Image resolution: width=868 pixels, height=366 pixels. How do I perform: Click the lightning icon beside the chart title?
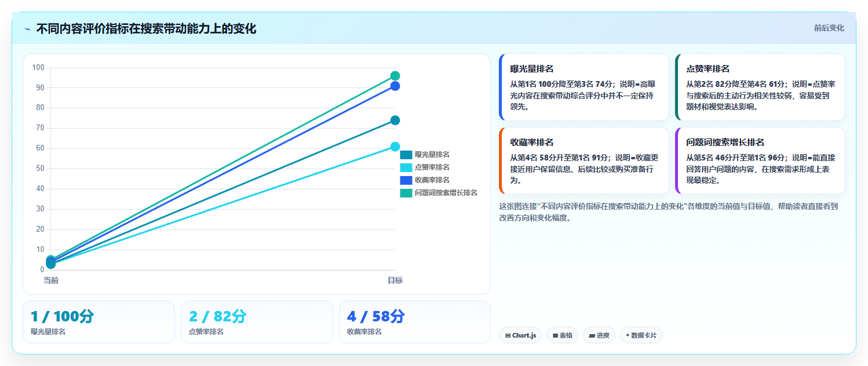tap(28, 29)
